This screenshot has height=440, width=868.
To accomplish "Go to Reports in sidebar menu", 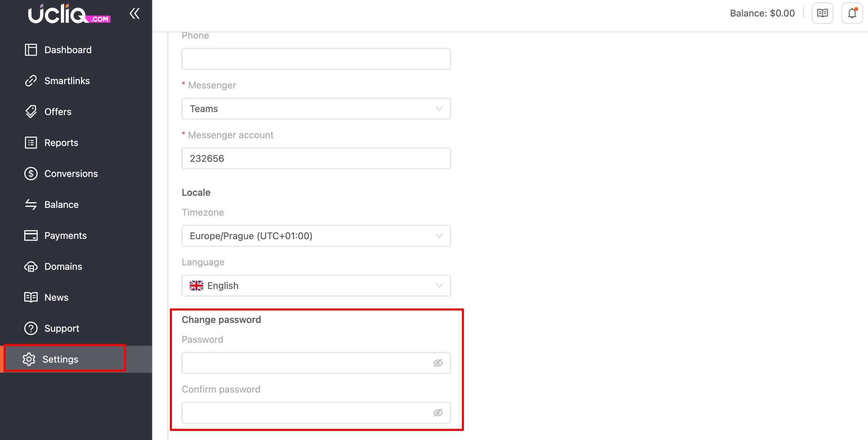I will coord(61,143).
